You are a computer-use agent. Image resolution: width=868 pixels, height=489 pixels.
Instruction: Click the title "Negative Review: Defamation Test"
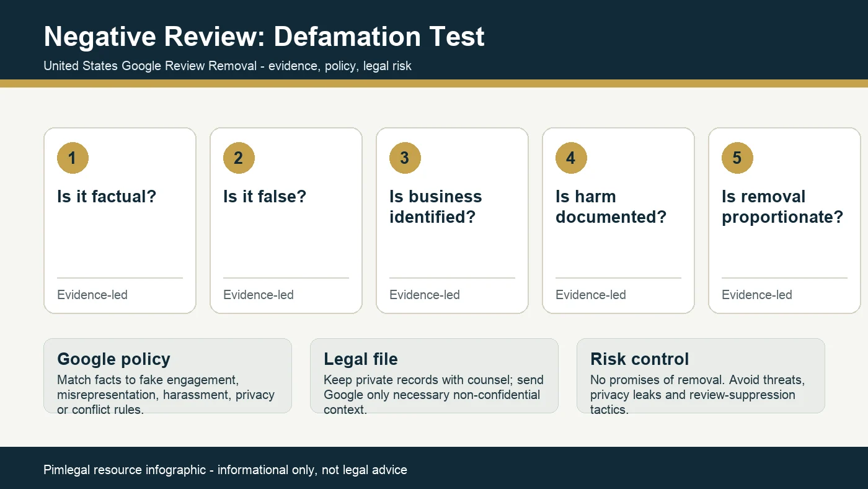tap(264, 37)
